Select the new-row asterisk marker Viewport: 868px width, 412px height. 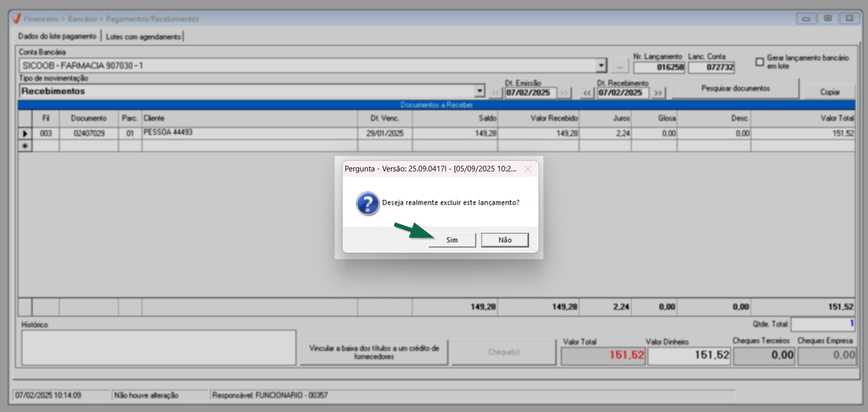(25, 146)
